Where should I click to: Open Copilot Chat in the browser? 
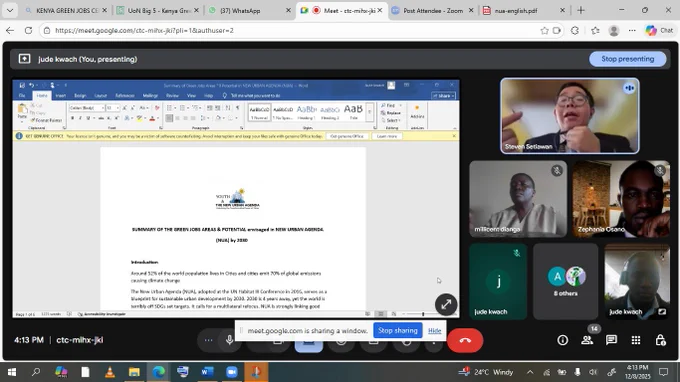659,30
